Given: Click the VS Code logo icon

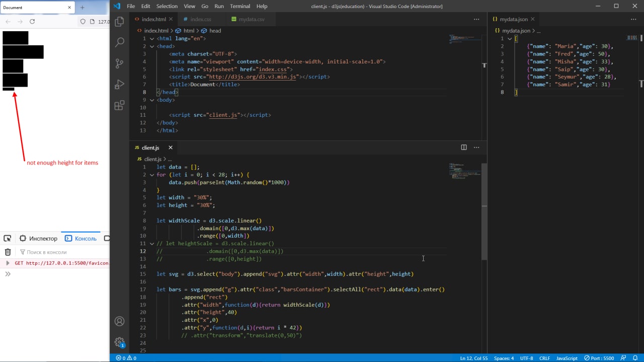Looking at the screenshot, I should point(117,6).
